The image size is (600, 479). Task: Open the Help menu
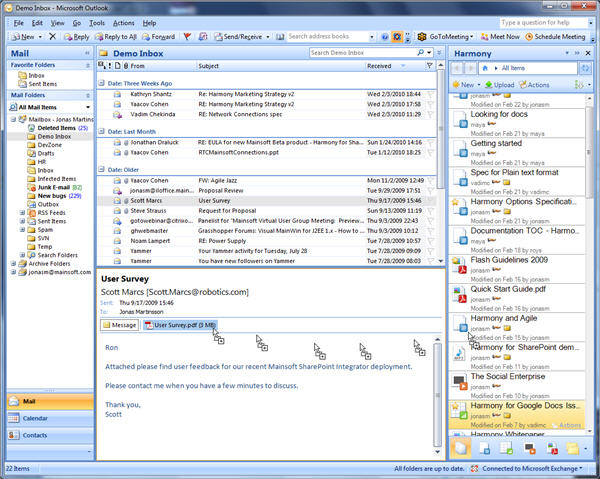(149, 23)
